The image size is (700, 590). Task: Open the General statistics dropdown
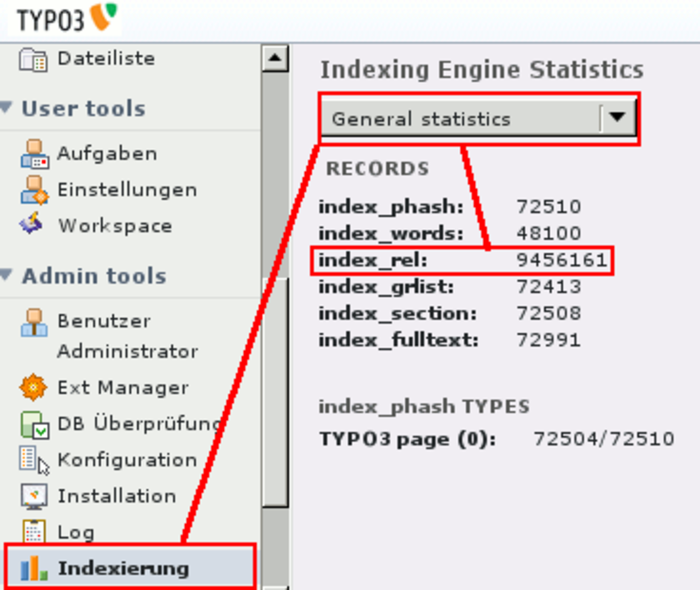(479, 118)
